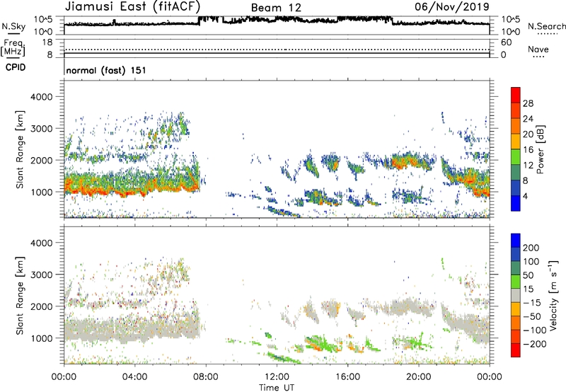
Task: Click the '20:00' time axis tick label
Action: (x=419, y=377)
